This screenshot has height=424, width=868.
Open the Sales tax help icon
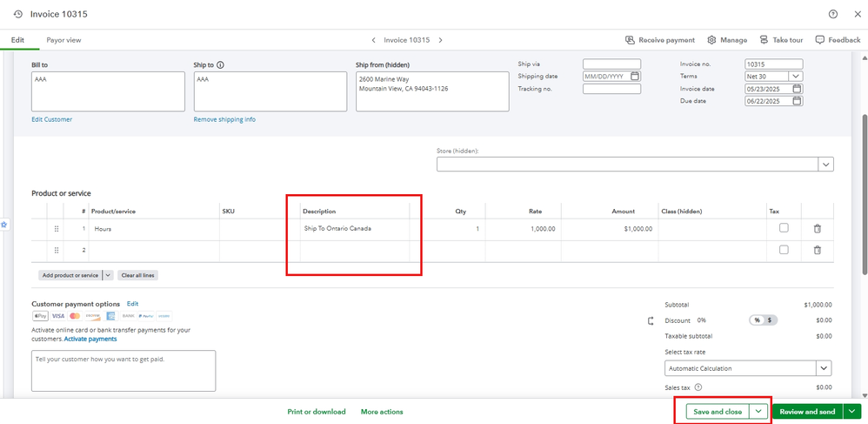coord(698,387)
